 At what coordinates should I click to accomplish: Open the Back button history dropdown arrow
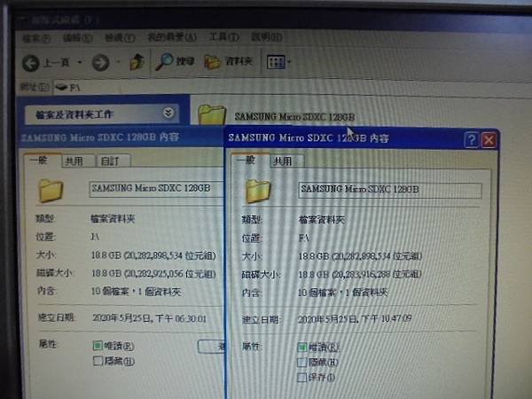pos(80,62)
